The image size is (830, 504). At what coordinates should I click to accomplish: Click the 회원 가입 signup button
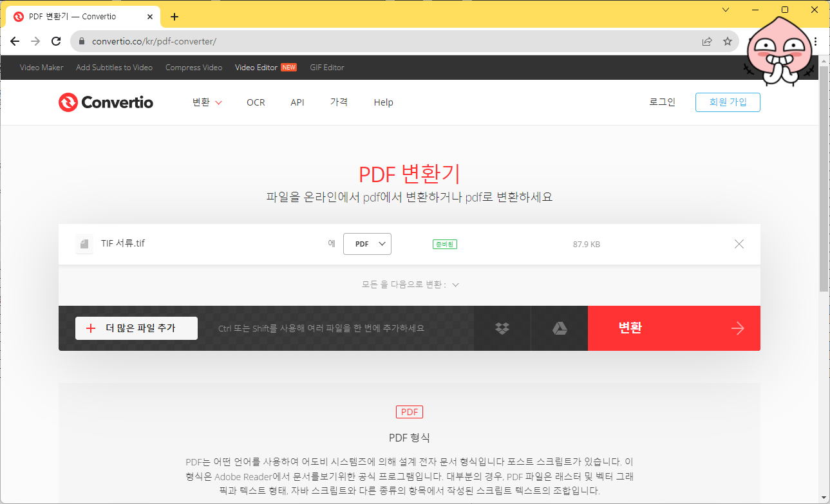pos(728,102)
